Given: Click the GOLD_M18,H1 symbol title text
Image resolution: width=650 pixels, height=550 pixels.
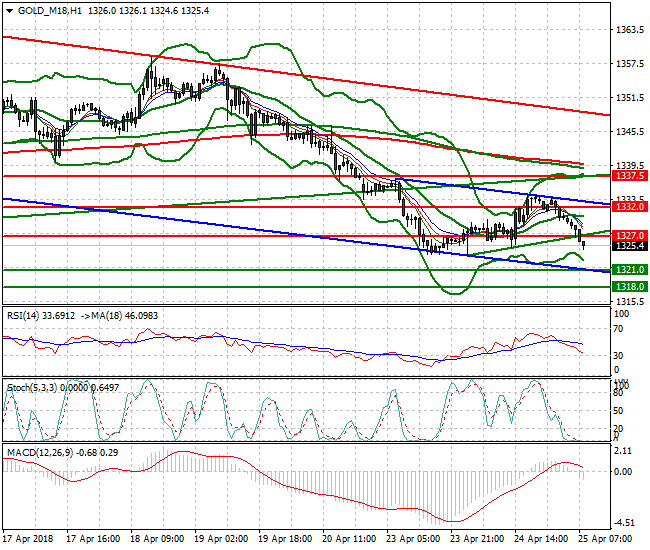Looking at the screenshot, I should pyautogui.click(x=50, y=11).
